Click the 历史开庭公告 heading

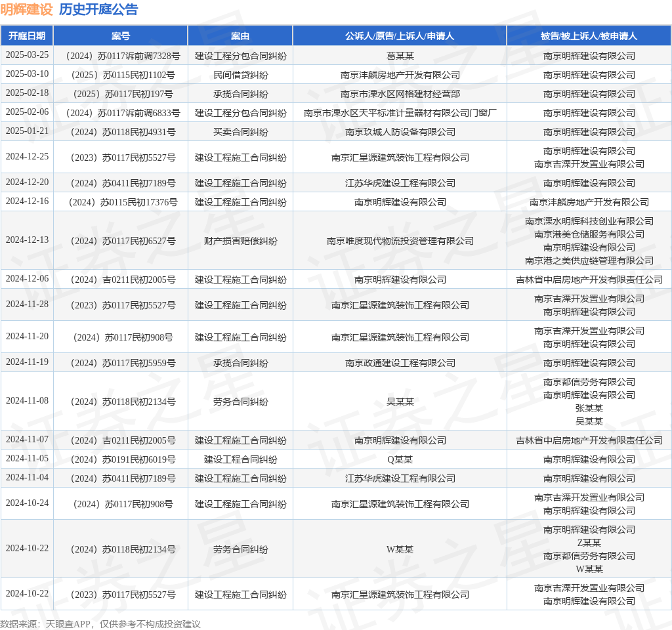coord(98,9)
